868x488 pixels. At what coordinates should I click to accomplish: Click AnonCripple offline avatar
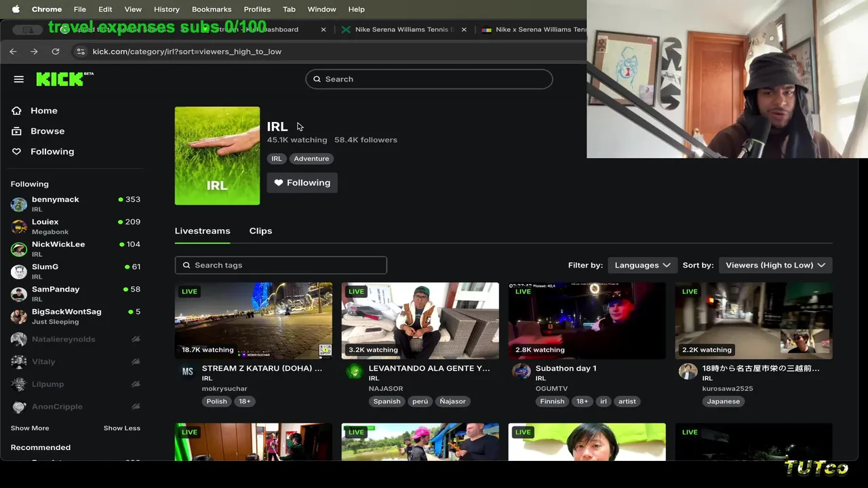19,407
